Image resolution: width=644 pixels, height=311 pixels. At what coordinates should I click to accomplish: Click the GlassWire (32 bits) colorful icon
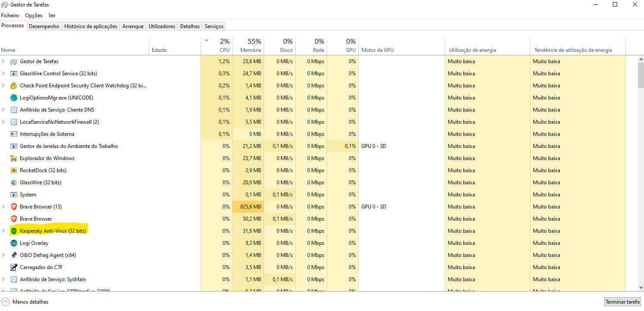tap(13, 183)
